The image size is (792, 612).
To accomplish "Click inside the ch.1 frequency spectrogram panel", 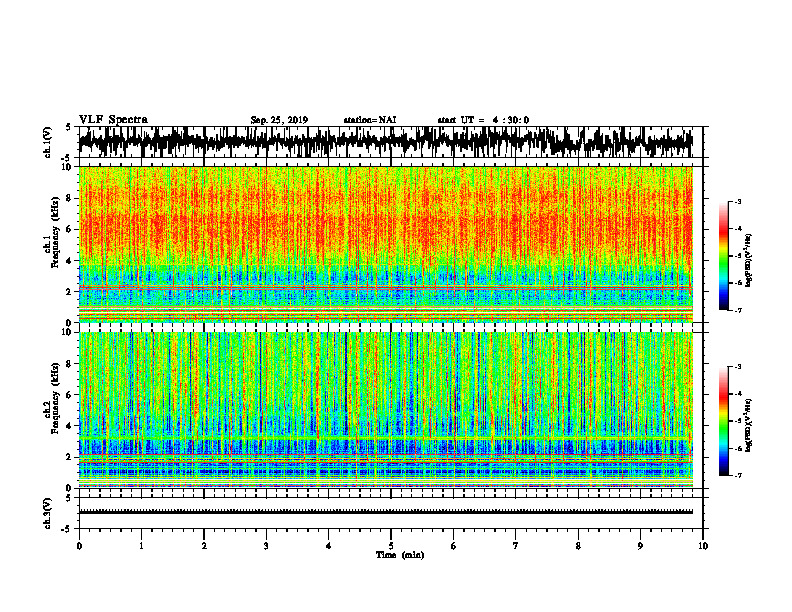I will coord(390,244).
